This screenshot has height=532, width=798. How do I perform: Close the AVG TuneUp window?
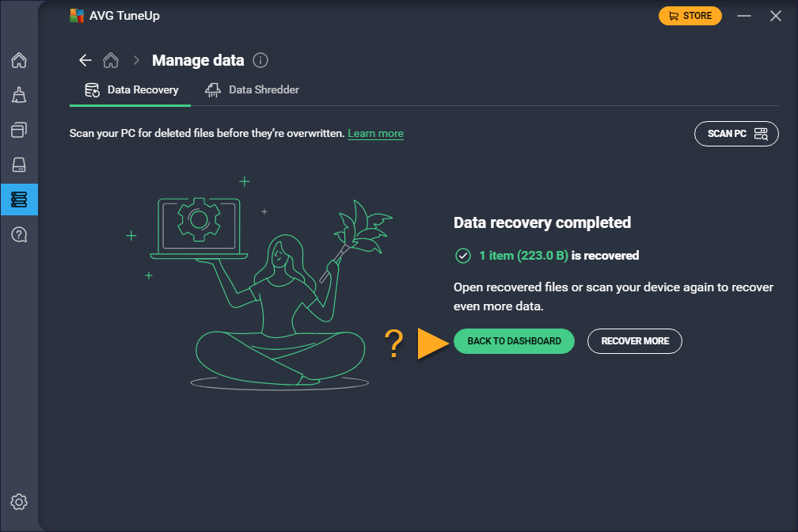coord(776,16)
